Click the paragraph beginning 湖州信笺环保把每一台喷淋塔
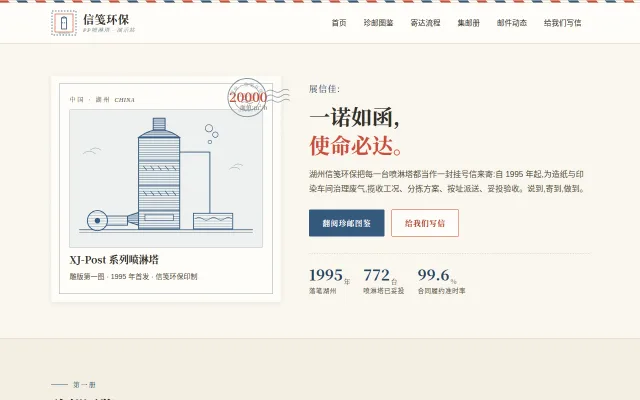640x400 pixels. click(447, 181)
